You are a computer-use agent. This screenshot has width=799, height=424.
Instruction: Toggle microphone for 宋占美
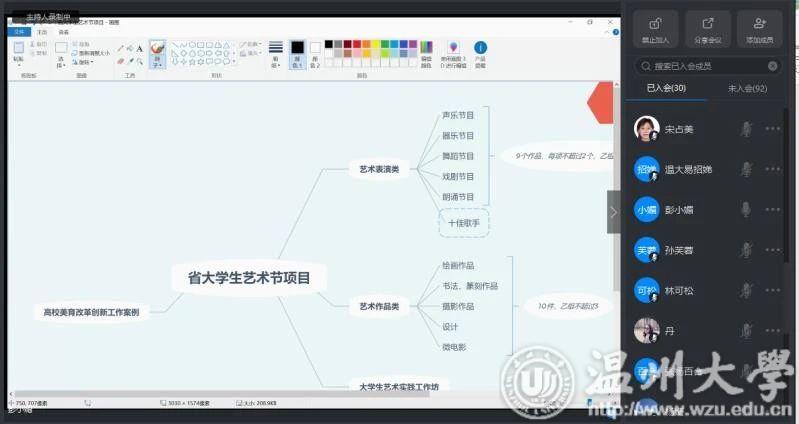pos(745,129)
